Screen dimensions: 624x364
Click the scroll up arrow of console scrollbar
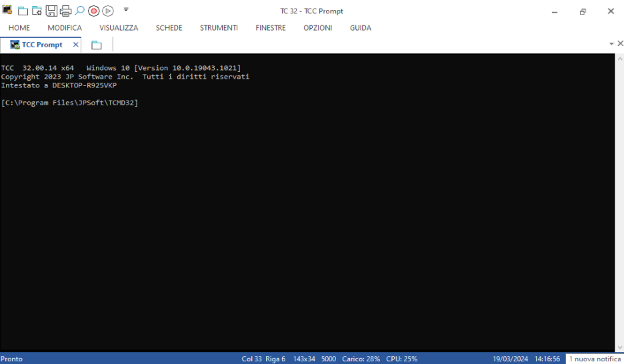[619, 59]
